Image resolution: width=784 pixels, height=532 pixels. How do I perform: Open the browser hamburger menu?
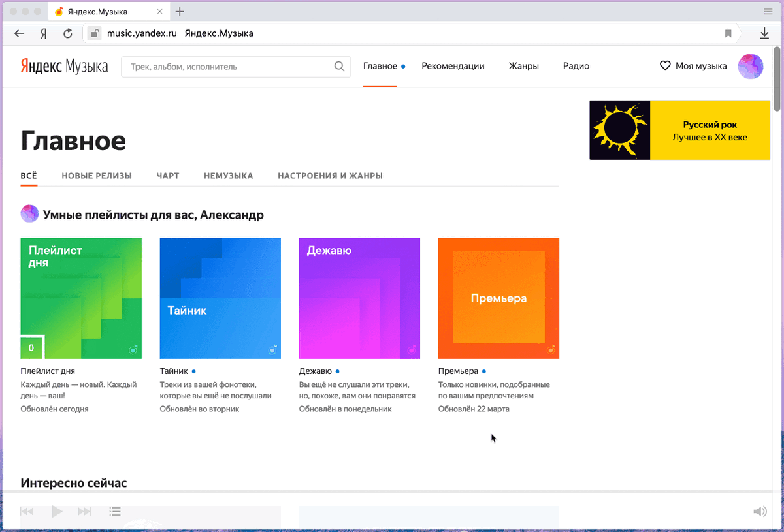(x=768, y=12)
